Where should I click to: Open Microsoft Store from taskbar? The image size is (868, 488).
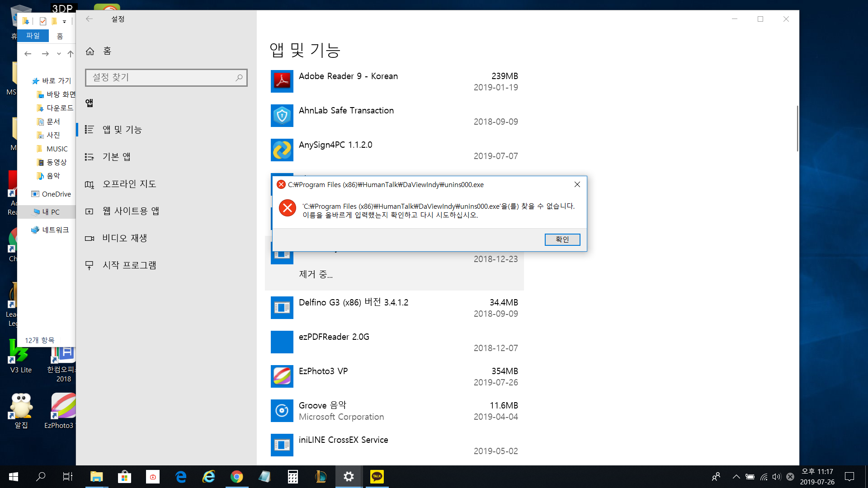[x=124, y=477]
